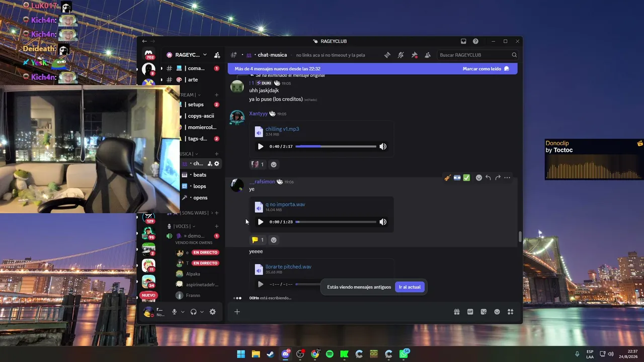Open q no importa.wav file link
The height and width of the screenshot is (362, 644).
coord(285,204)
